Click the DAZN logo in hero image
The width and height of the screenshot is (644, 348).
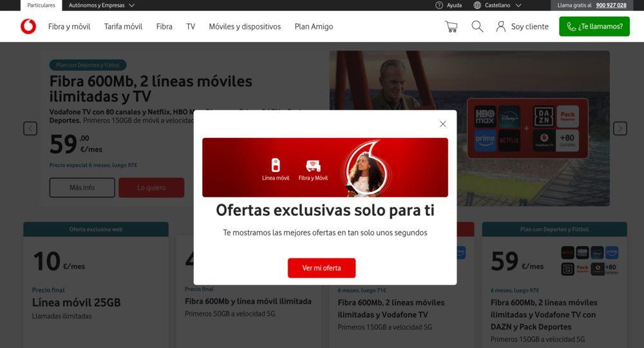pyautogui.click(x=544, y=116)
